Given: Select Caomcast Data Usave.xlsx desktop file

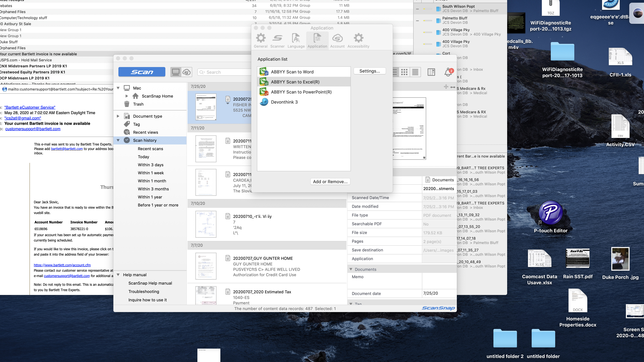Looking at the screenshot, I should point(540,267).
